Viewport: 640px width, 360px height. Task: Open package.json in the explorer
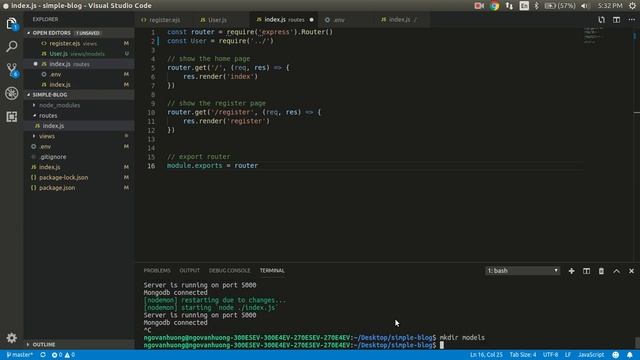(79, 188)
